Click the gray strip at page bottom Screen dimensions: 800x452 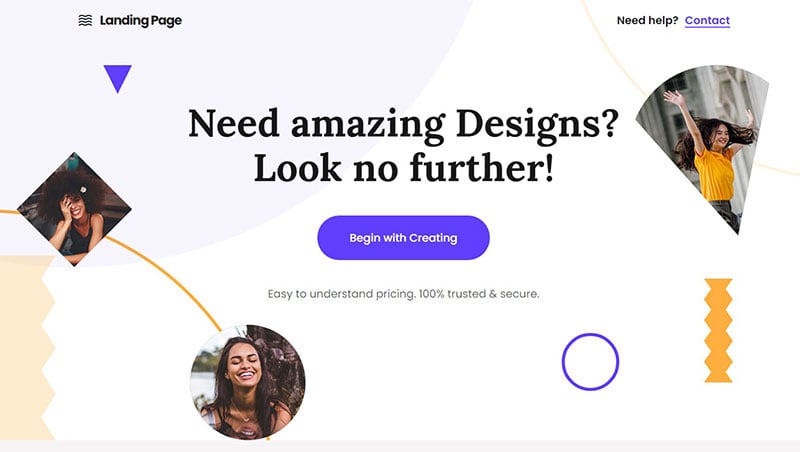400,446
